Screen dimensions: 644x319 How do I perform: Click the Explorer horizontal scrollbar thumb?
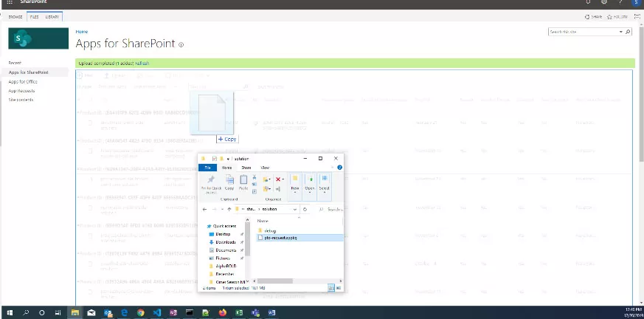[274, 281]
